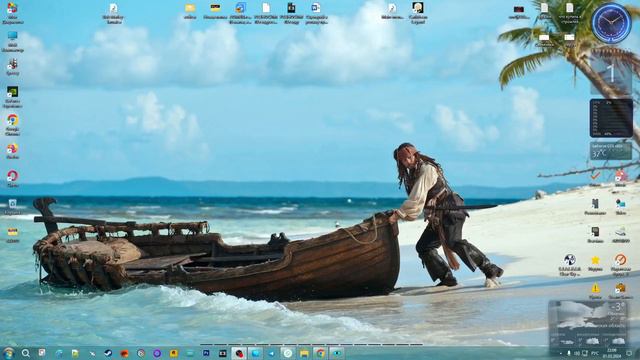Click the taskbar icon right of search
Viewport: 640px width, 360px height.
coord(42,353)
